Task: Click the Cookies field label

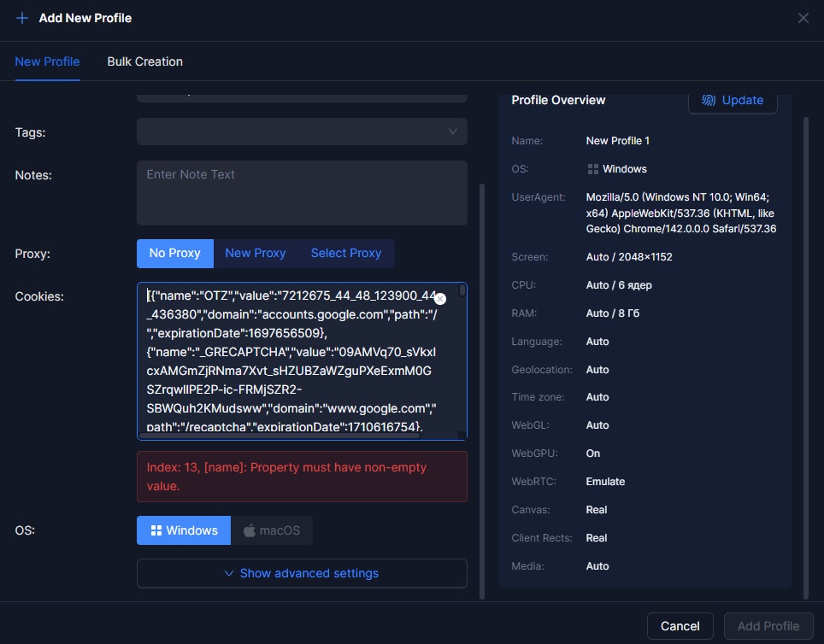Action: click(39, 296)
